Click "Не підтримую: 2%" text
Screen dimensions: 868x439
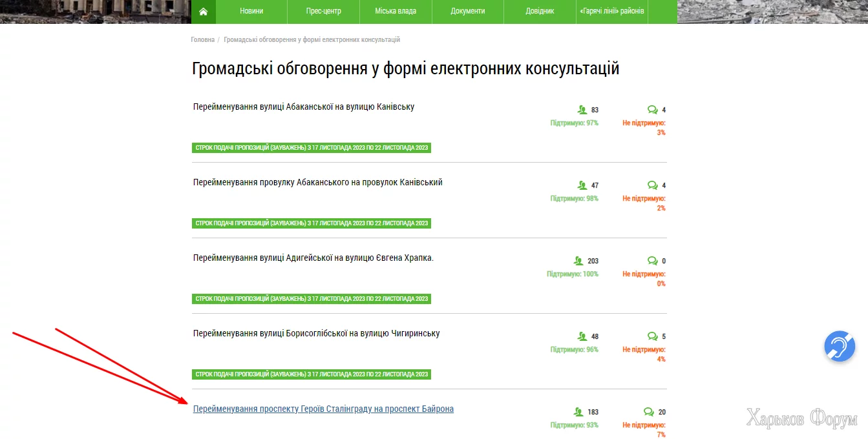644,203
